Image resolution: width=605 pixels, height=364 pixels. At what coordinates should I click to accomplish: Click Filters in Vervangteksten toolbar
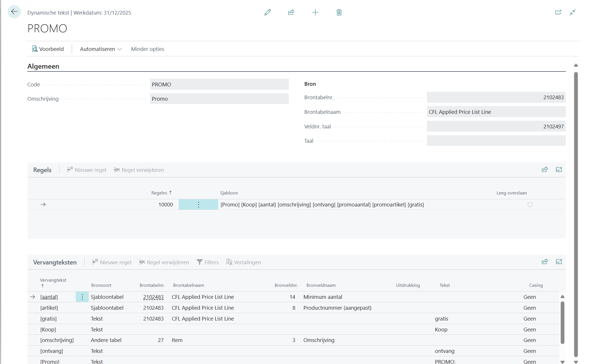pyautogui.click(x=208, y=262)
